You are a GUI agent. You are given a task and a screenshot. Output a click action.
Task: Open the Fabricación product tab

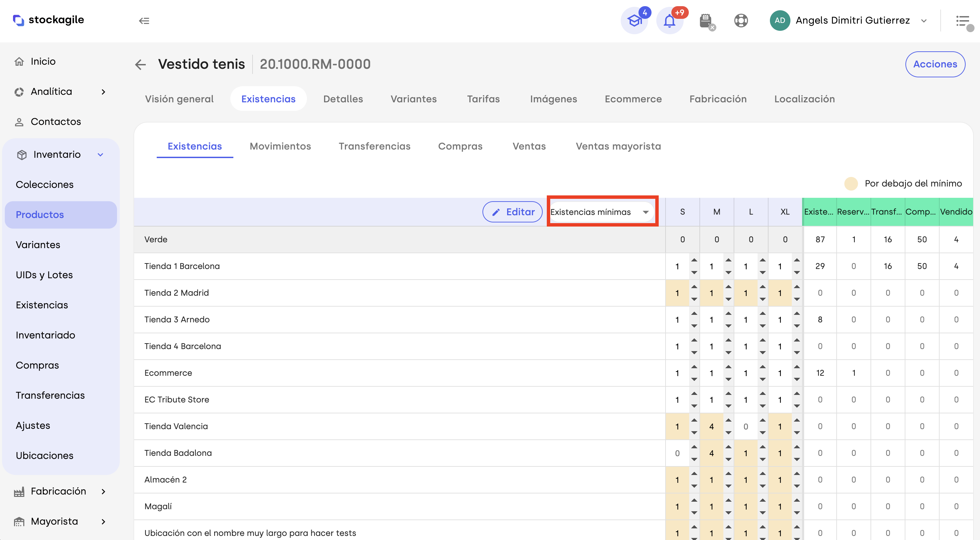[x=718, y=99]
